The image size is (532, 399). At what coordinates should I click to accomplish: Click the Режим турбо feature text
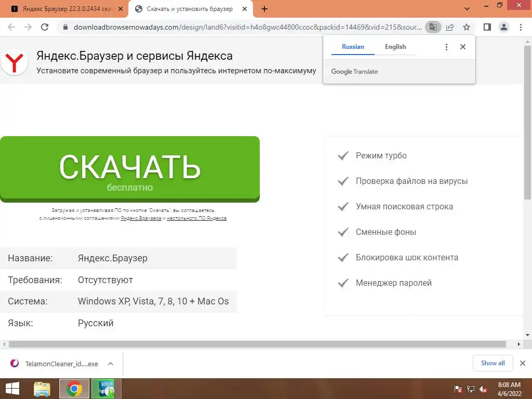pyautogui.click(x=381, y=156)
